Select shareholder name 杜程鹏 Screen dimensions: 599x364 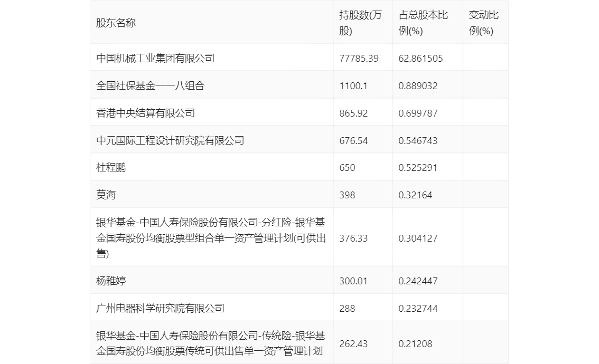coord(111,168)
